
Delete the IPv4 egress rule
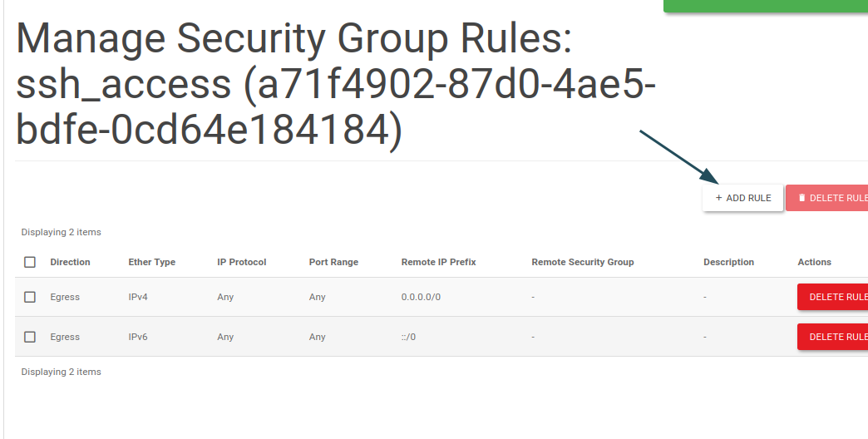[x=832, y=298]
